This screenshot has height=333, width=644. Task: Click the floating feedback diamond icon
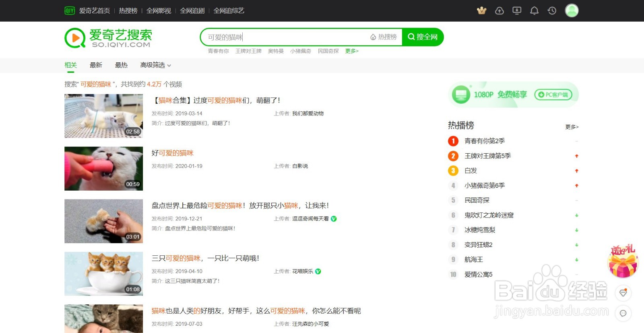[623, 293]
